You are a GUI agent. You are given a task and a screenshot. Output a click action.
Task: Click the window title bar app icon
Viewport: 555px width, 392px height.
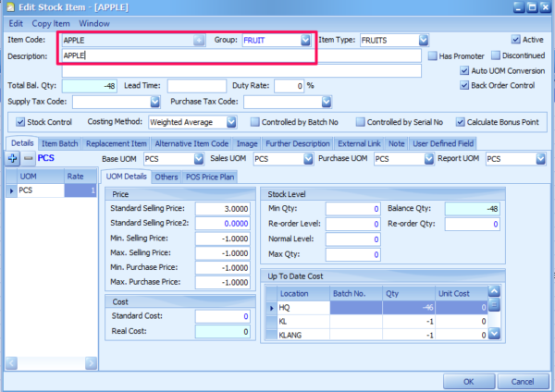(x=9, y=7)
